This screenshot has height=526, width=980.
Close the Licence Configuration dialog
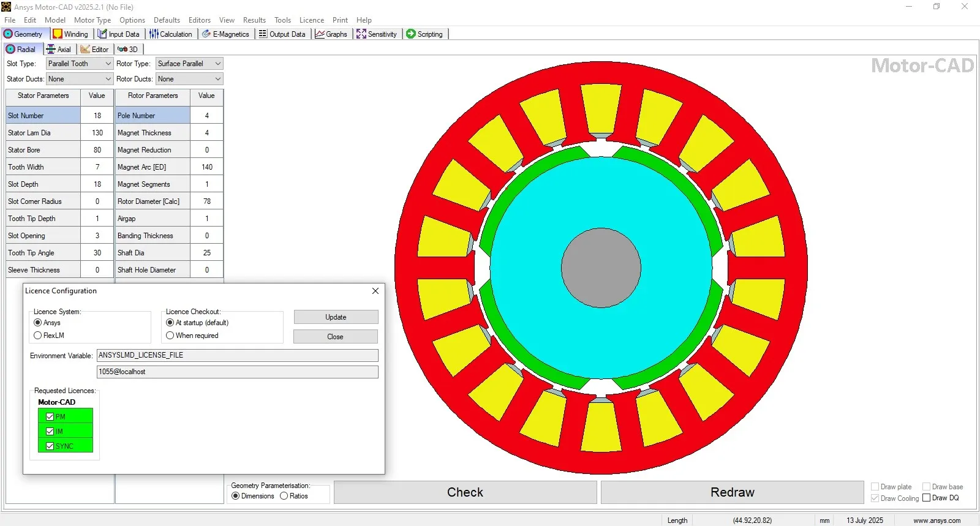pyautogui.click(x=375, y=291)
